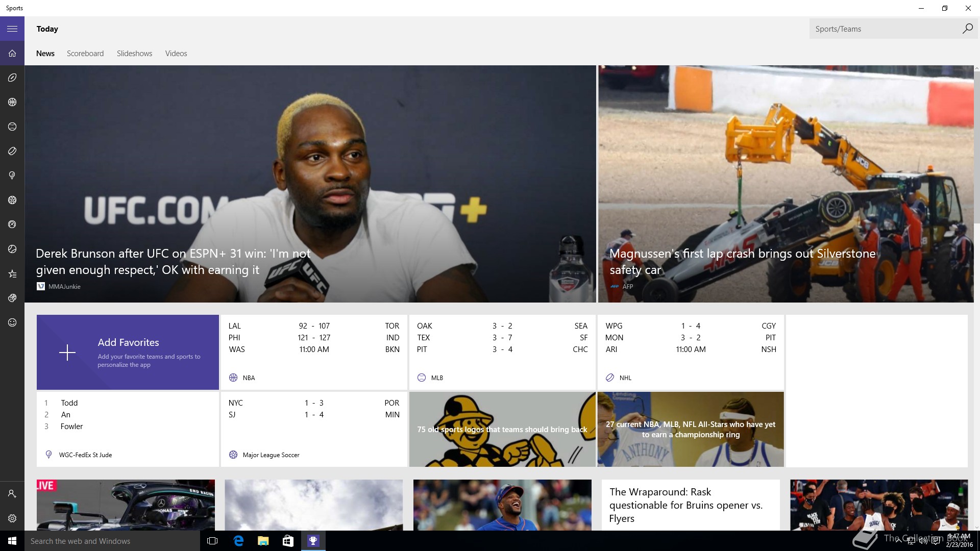Open the golf section in sidebar
This screenshot has width=980, height=551.
coord(12,176)
